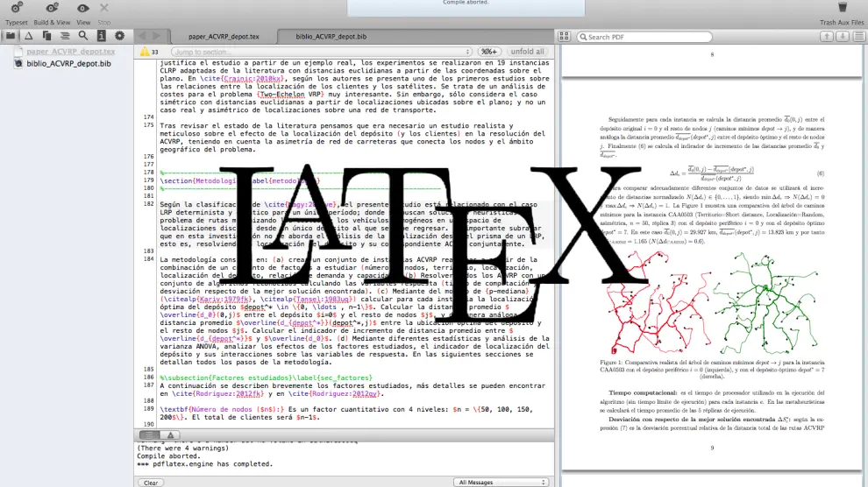Open the settings gear in sidebar toolbar
The image size is (868, 487).
120,36
